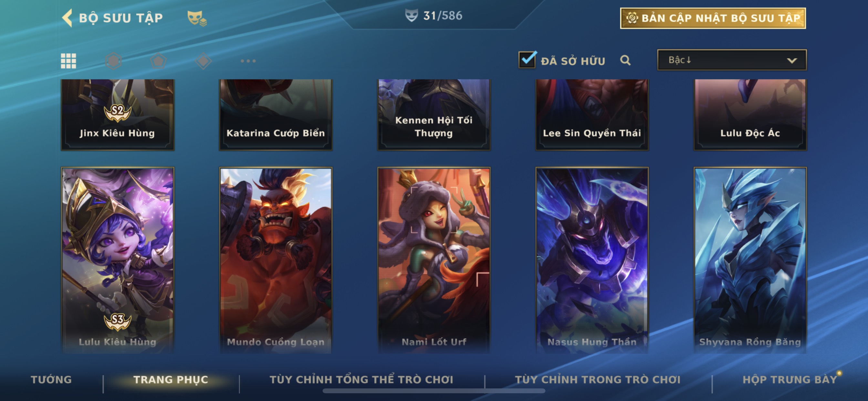This screenshot has width=868, height=401.
Task: Switch to the Hộp Trưng Bày tab
Action: (790, 379)
